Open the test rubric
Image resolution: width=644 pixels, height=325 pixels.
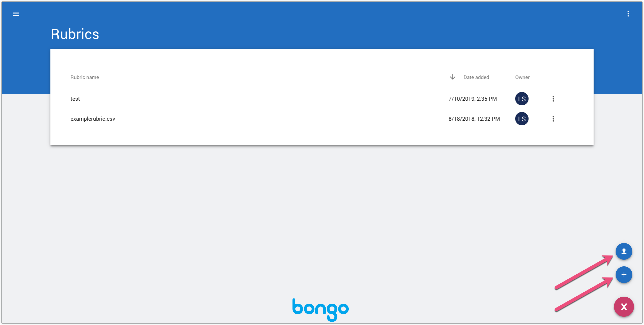pos(75,99)
